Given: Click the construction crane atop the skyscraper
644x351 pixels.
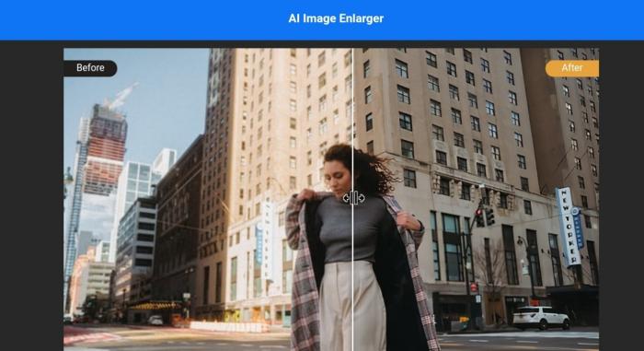Looking at the screenshot, I should 121,96.
